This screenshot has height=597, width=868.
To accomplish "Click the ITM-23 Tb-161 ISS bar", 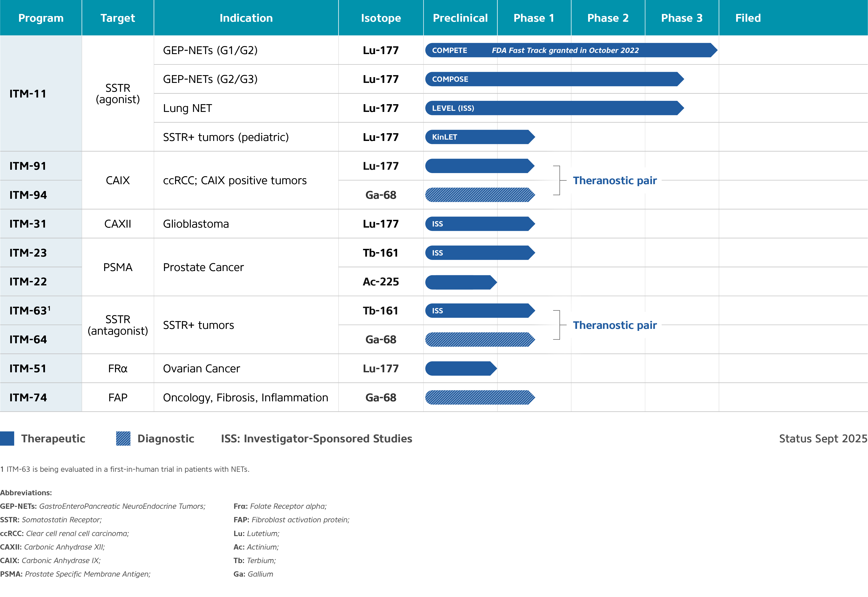I will (480, 253).
